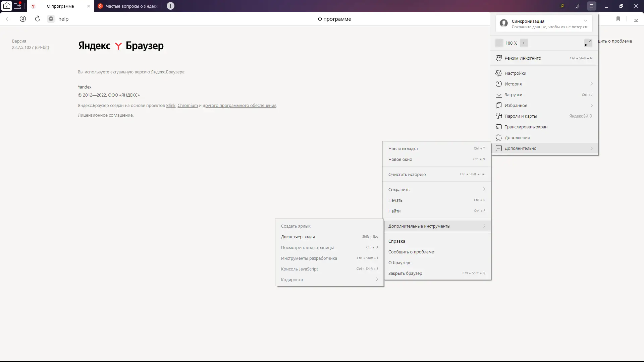Click the fullscreen expand arrows icon
The height and width of the screenshot is (362, 644).
click(x=588, y=43)
